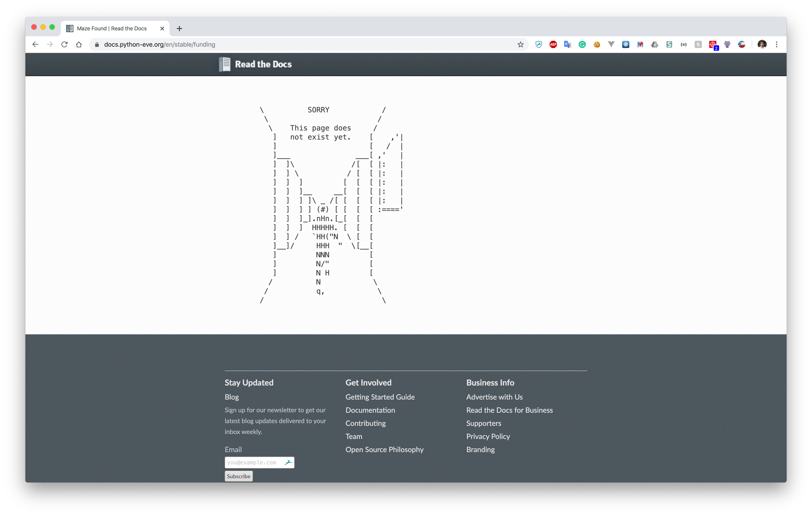
Task: Open the Dashlane shield extension
Action: (539, 44)
